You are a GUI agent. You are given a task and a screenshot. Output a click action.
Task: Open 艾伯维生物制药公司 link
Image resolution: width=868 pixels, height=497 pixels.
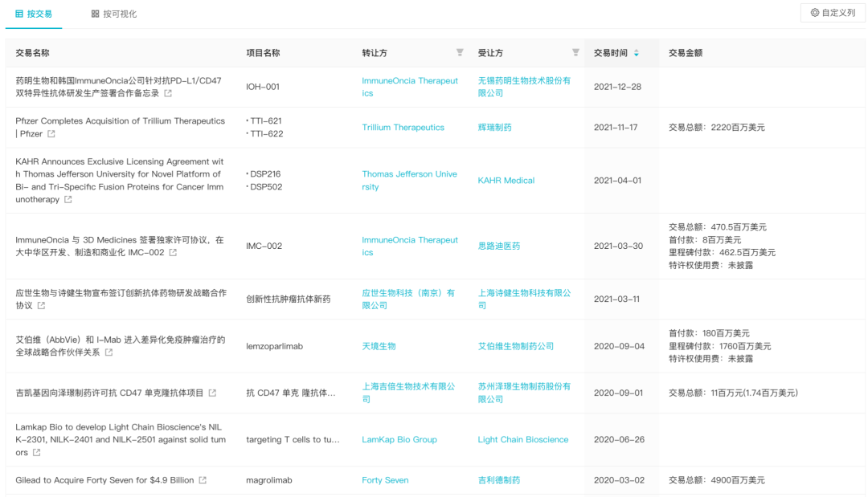tap(515, 346)
